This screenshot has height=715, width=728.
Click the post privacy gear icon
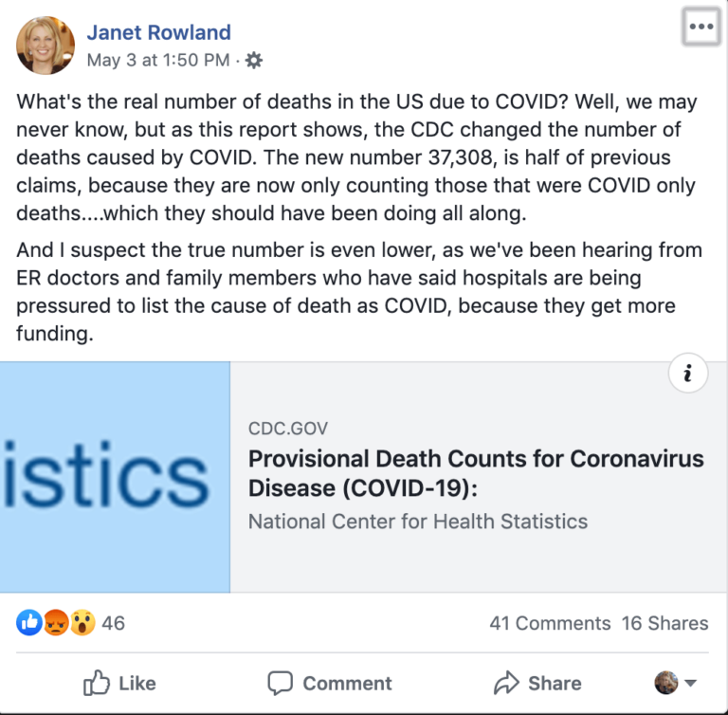(x=253, y=61)
